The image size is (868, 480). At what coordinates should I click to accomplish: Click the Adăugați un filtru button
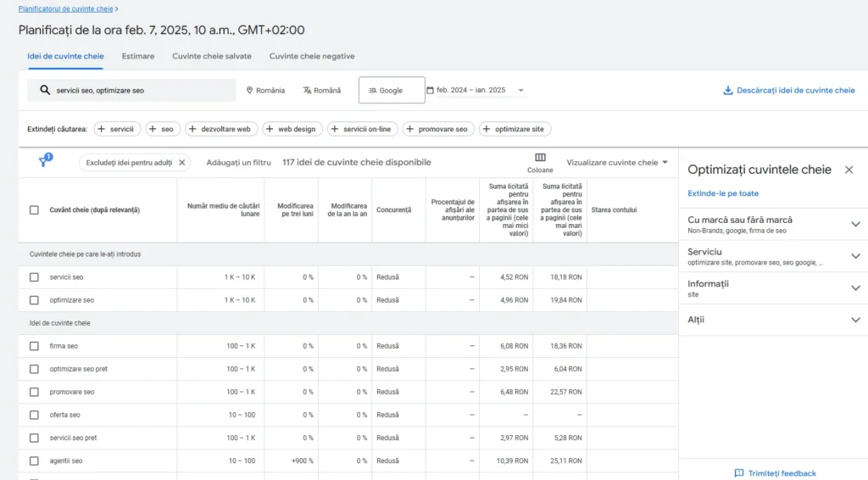pyautogui.click(x=238, y=162)
